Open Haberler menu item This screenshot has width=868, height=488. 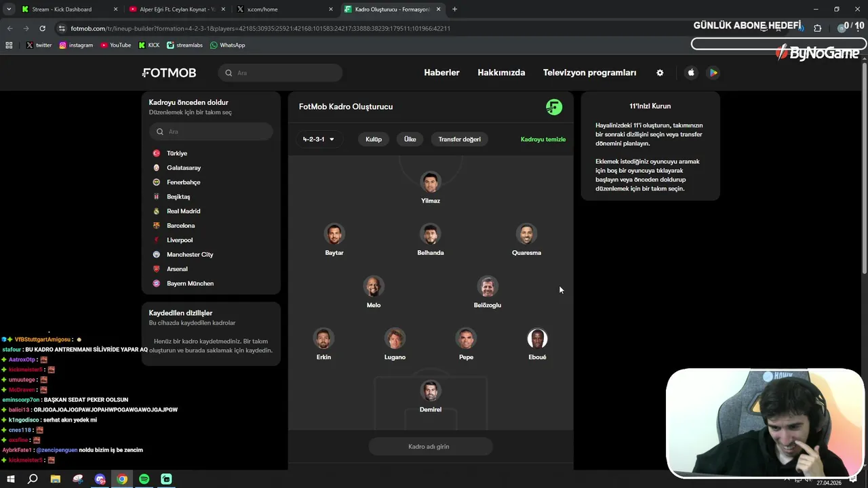[x=441, y=73]
